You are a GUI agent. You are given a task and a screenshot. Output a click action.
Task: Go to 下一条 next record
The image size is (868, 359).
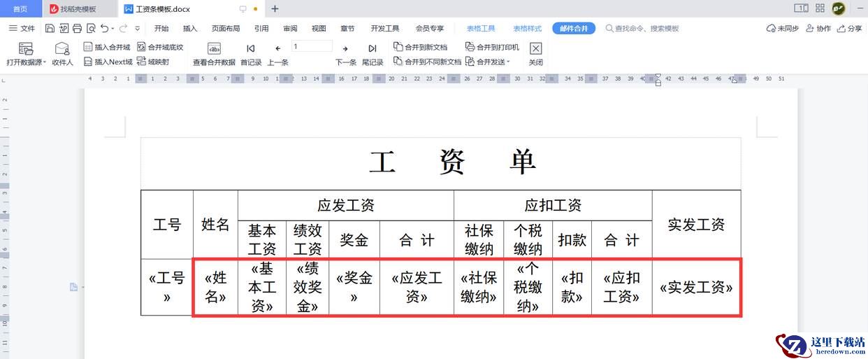(345, 55)
